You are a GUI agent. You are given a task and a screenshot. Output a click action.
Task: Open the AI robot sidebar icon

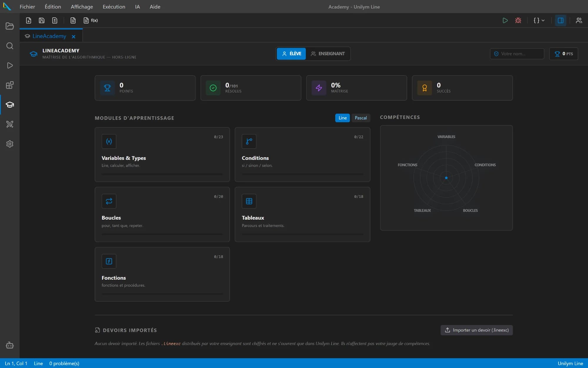point(10,345)
